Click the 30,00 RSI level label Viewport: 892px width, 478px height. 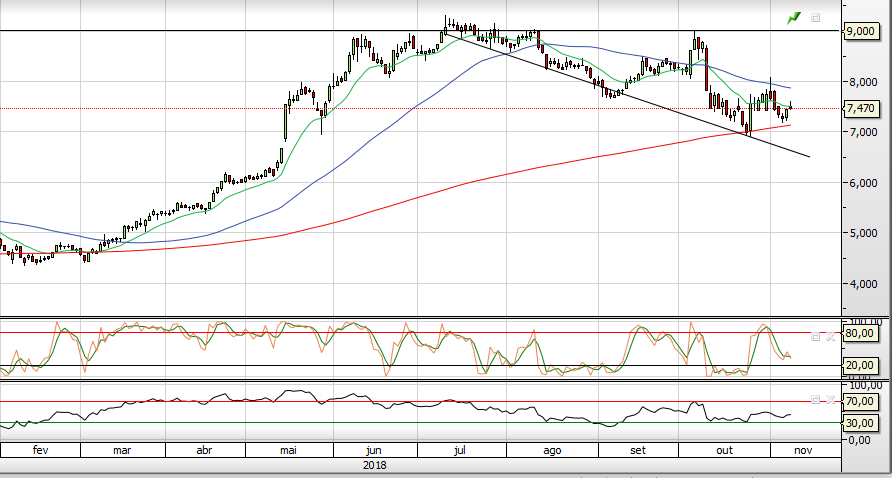tap(863, 422)
